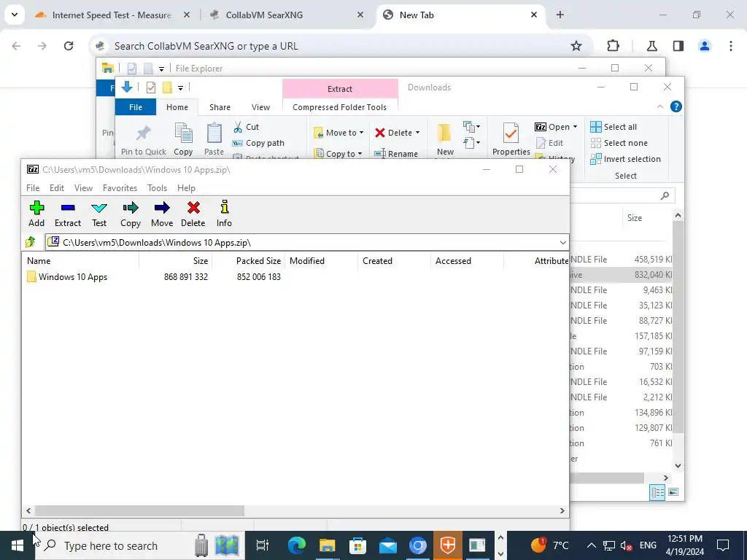Open the Chrome tab search dropdown
Screen dimensions: 747x560
15,15
